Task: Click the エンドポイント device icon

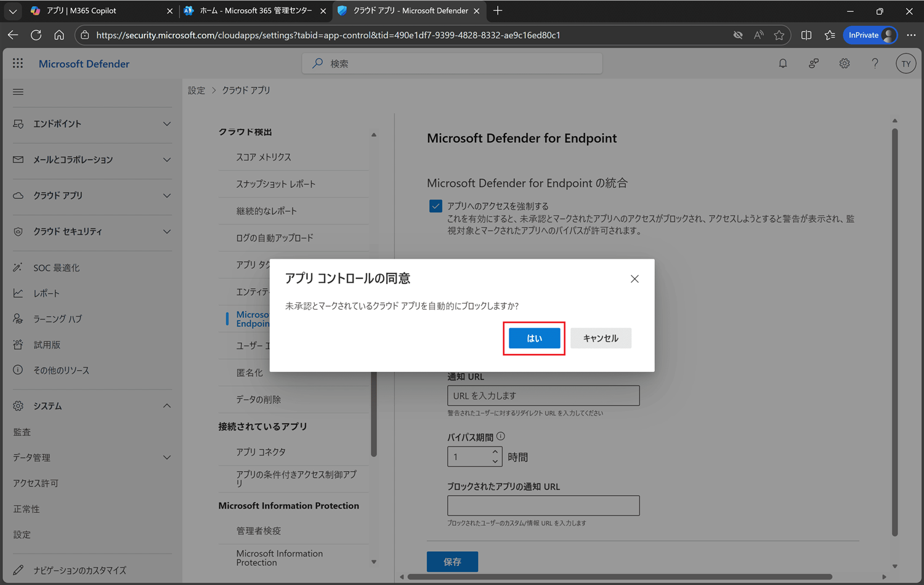Action: pyautogui.click(x=18, y=124)
